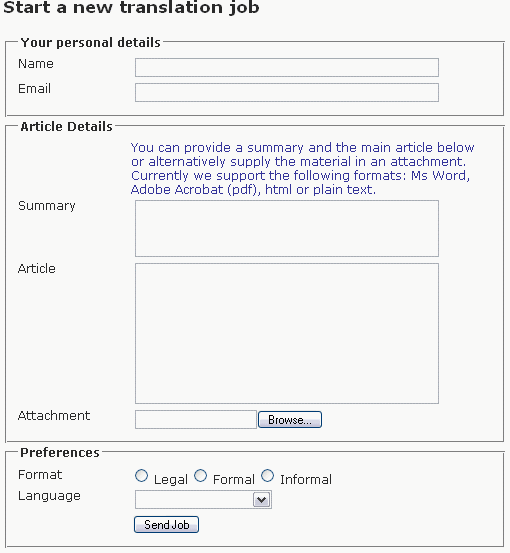Click the Informal label text

tap(306, 480)
